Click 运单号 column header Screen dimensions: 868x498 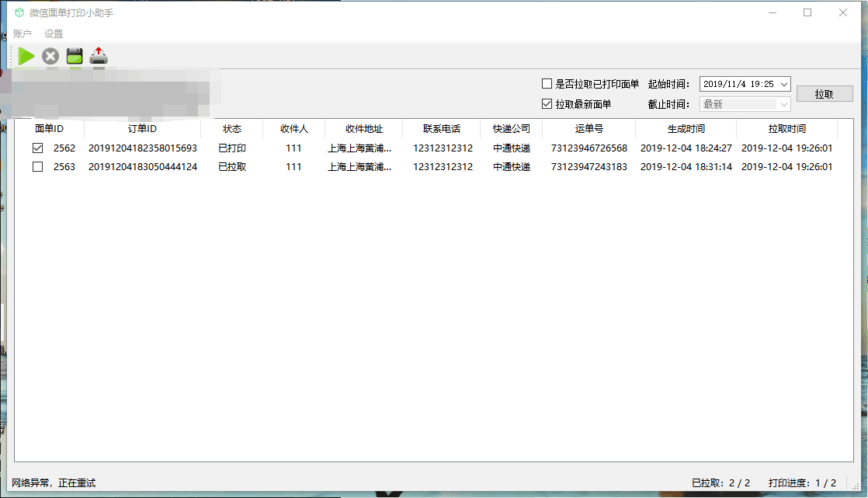tap(589, 128)
